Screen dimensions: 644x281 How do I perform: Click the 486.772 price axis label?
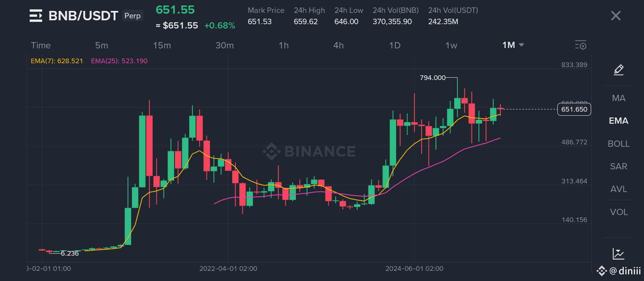point(574,142)
